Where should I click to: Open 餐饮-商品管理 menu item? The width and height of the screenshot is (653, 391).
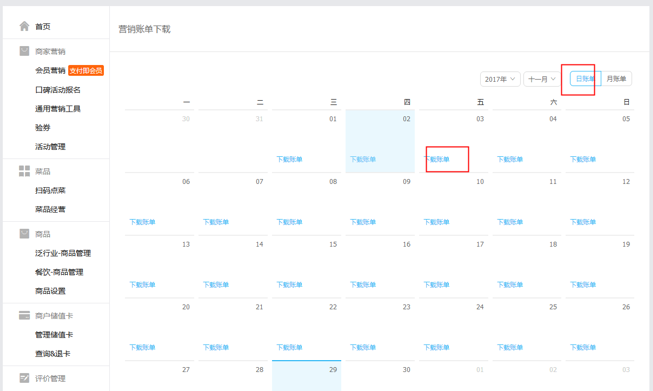point(59,272)
